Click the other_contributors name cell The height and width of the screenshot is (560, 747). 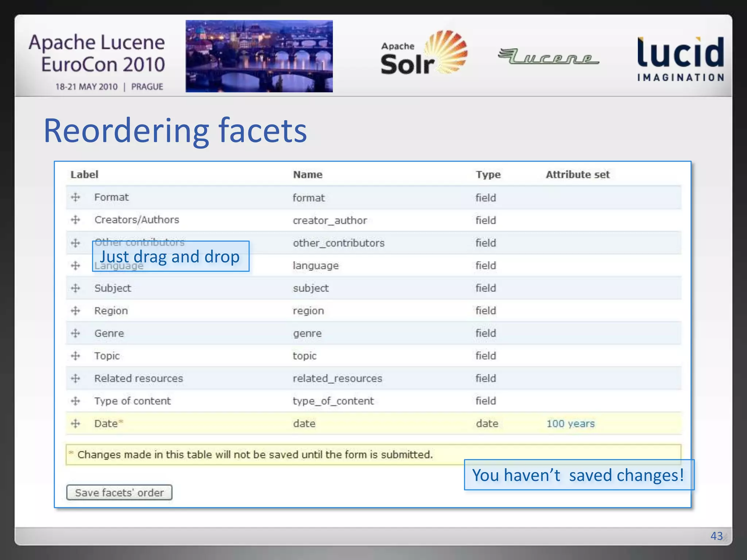click(338, 243)
